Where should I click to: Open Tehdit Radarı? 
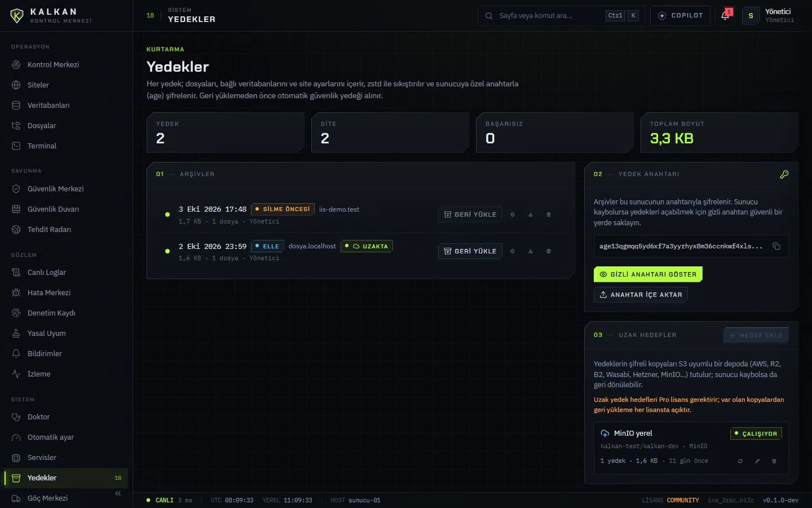(67, 229)
